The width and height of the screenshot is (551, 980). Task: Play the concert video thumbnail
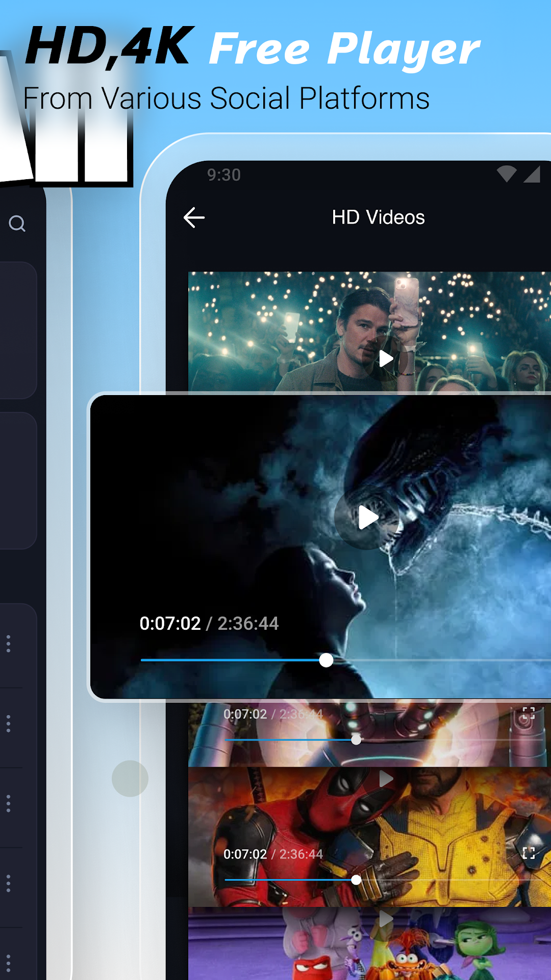pos(386,359)
